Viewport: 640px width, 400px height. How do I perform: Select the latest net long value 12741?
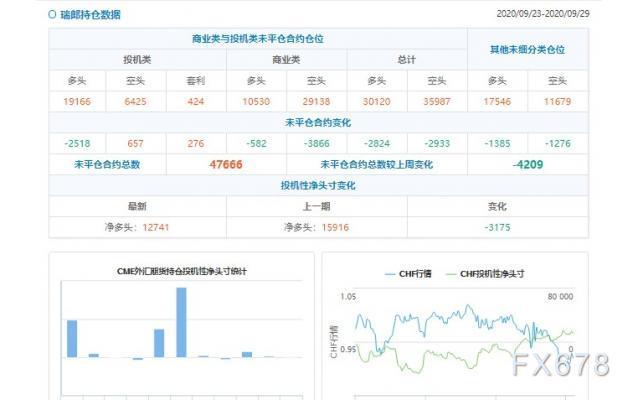(x=156, y=227)
